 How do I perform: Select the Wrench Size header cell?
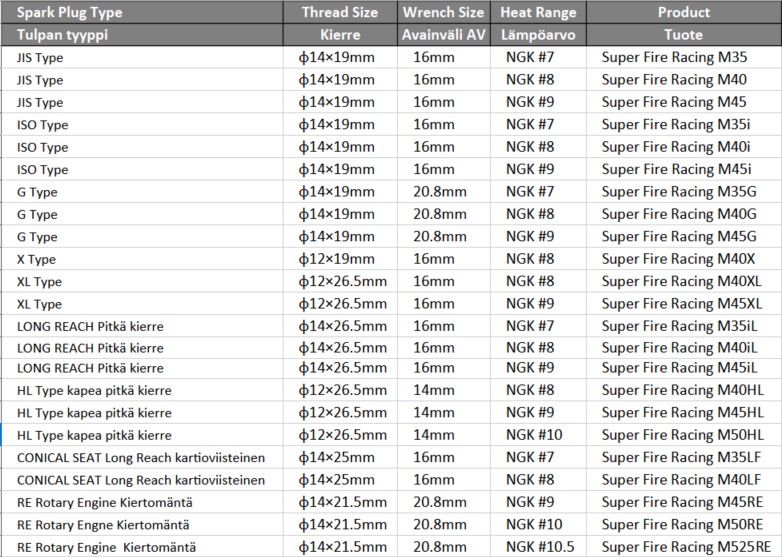coord(444,12)
